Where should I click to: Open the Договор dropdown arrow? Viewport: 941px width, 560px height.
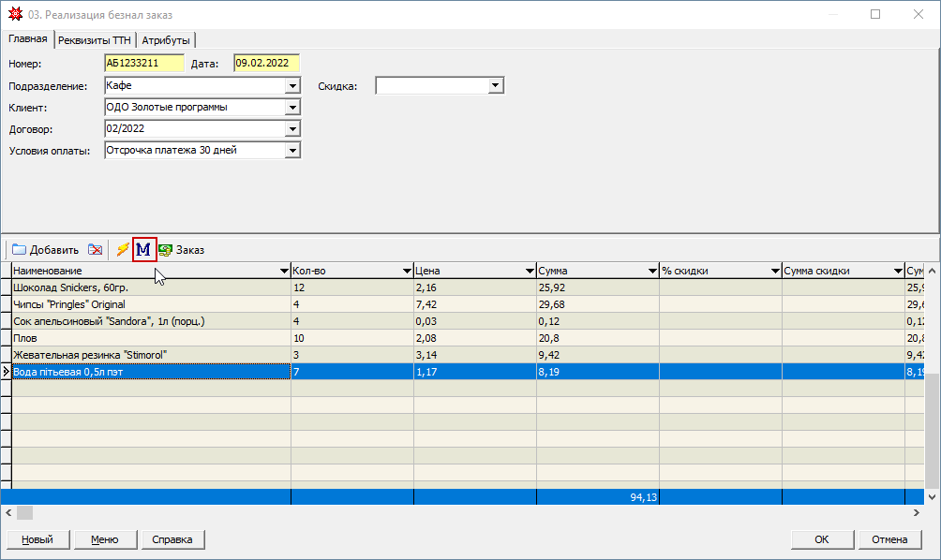tap(292, 128)
